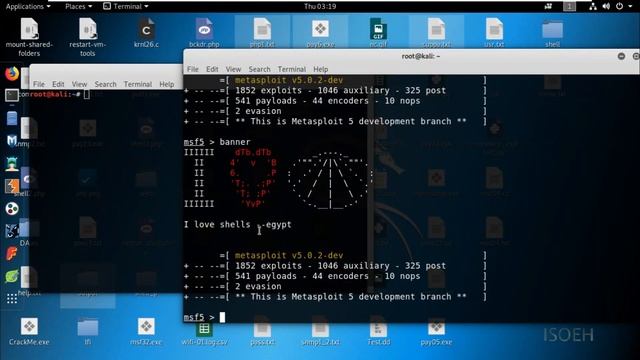Open the multicolored circle dock icon
Screen dimensions: 640x360
pyautogui.click(x=12, y=209)
